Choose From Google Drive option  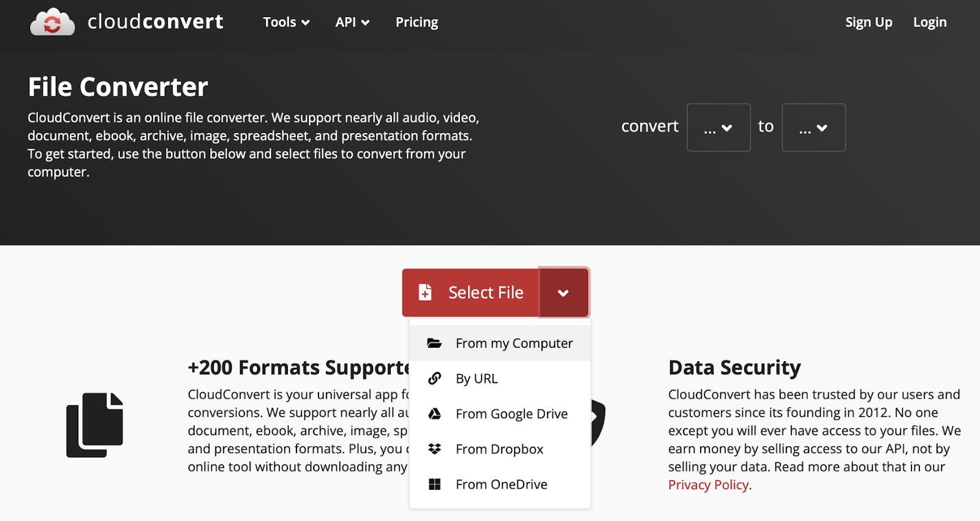coord(500,414)
